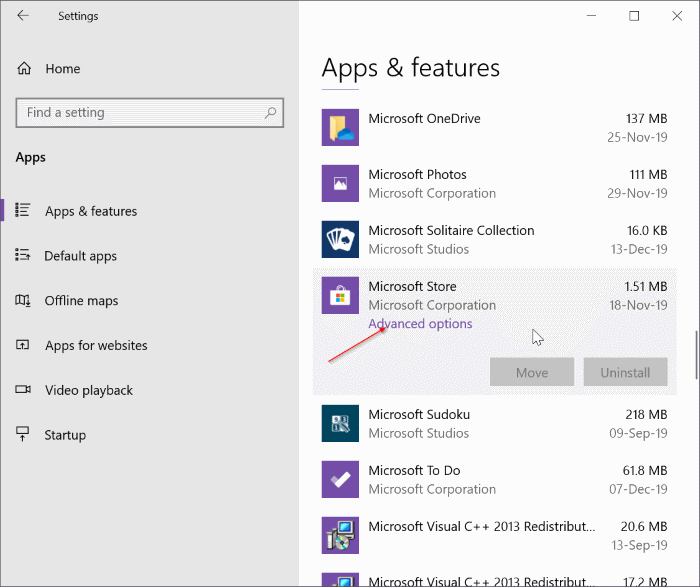This screenshot has height=587, width=700.
Task: Click Microsoft Corporation under Microsoft Photos
Action: pyautogui.click(x=432, y=193)
